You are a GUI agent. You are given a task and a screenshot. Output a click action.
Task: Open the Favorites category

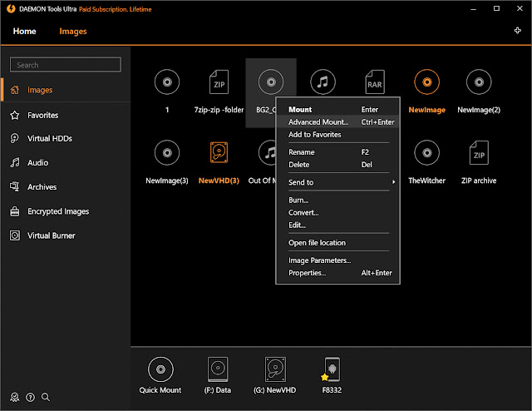click(66, 115)
